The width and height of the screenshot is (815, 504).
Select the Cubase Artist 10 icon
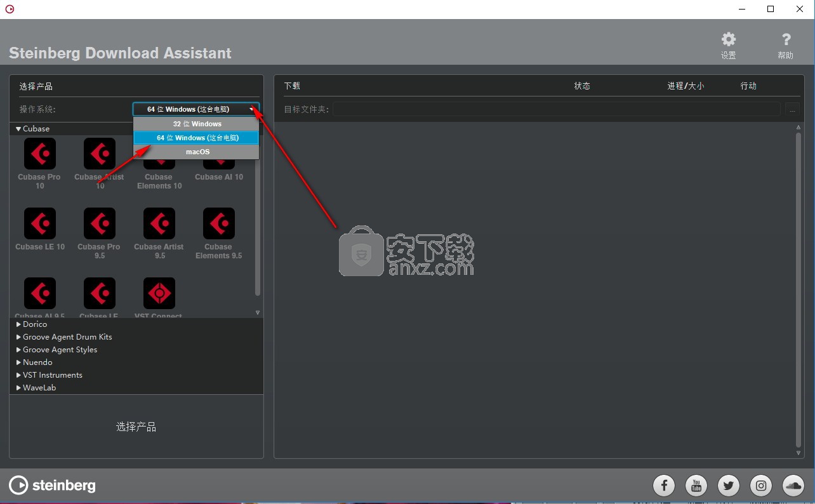pyautogui.click(x=100, y=154)
